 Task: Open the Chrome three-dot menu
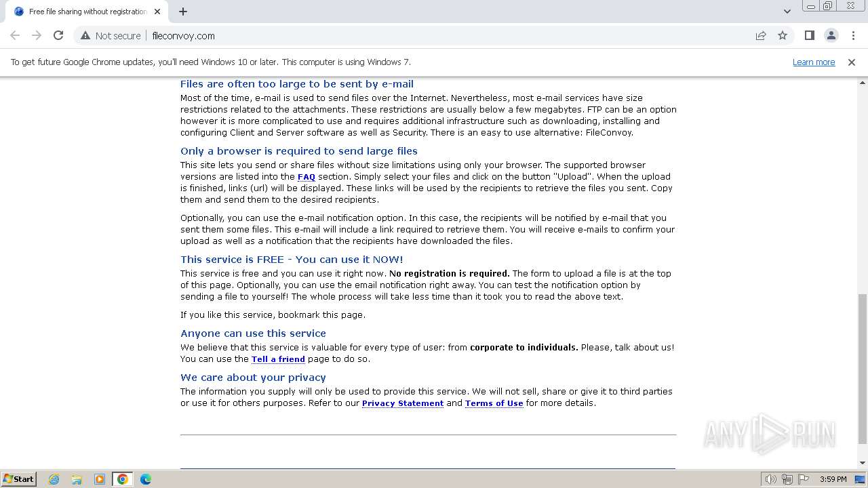point(853,35)
